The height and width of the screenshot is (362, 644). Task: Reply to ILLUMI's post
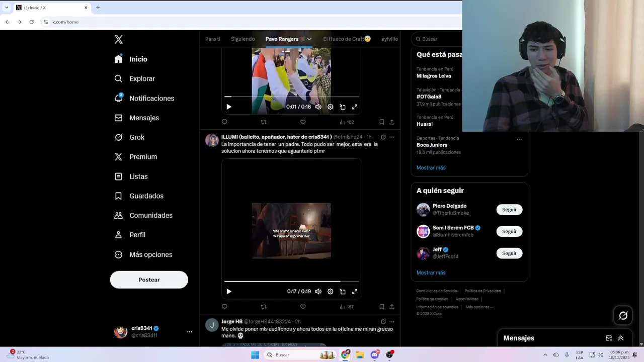click(x=224, y=306)
